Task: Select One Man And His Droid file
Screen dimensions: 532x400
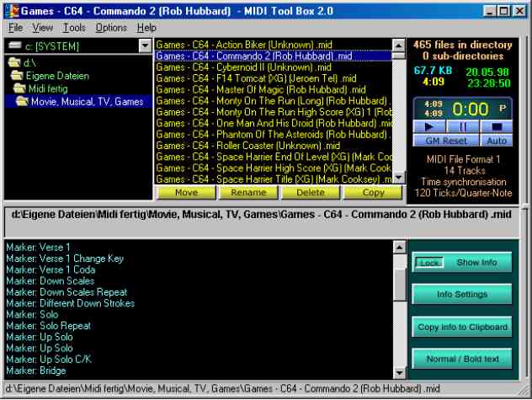Action: (274, 123)
